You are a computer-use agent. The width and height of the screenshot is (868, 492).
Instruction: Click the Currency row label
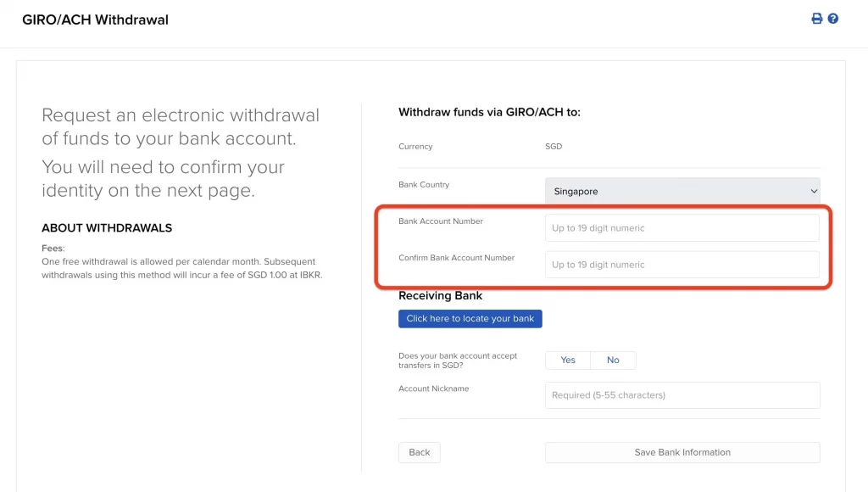pos(415,146)
